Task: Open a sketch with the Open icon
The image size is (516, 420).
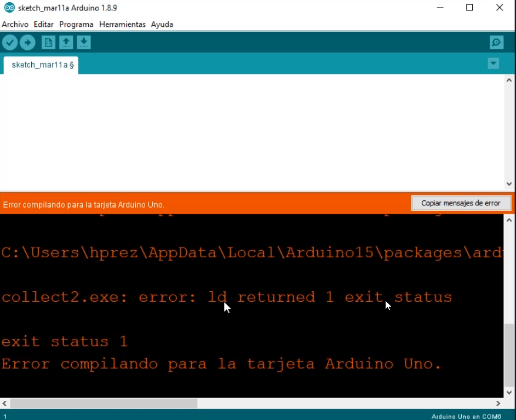Action: coord(66,42)
